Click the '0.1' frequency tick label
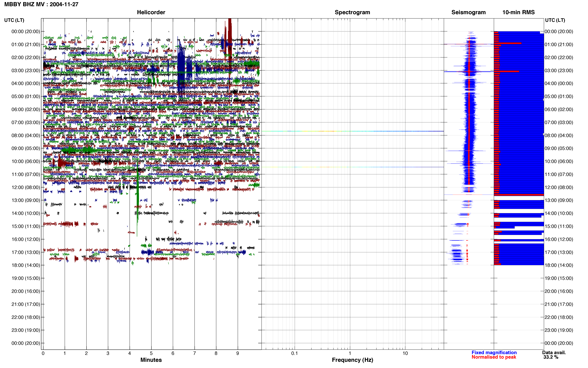 coord(295,353)
